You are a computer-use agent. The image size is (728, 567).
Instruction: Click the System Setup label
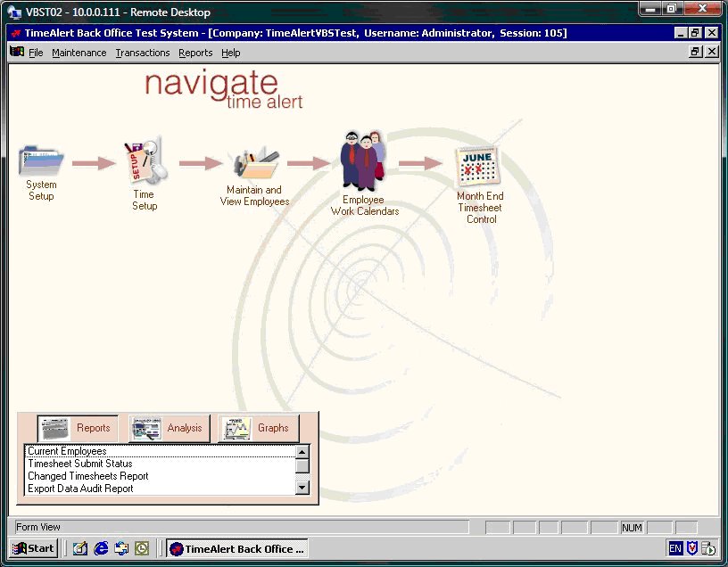pyautogui.click(x=41, y=190)
